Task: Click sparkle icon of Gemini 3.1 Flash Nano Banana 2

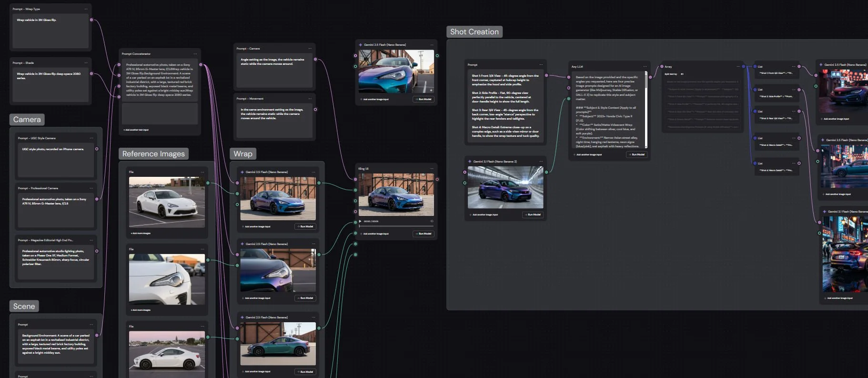Action: coord(470,162)
